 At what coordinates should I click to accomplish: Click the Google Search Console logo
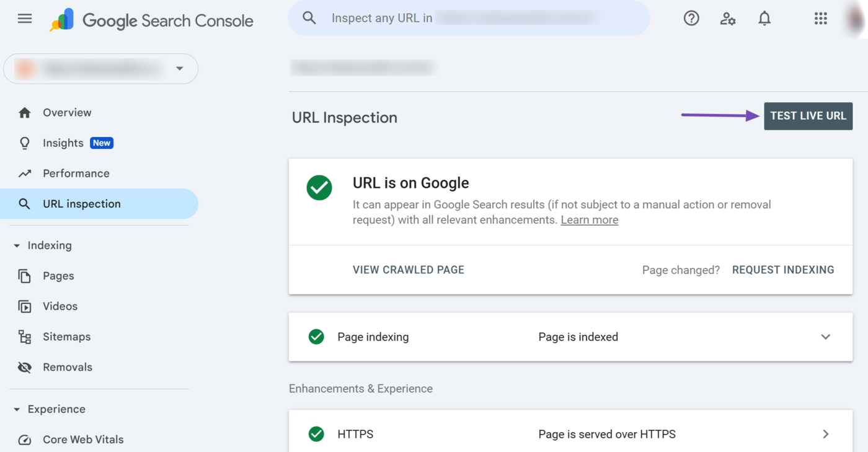151,20
